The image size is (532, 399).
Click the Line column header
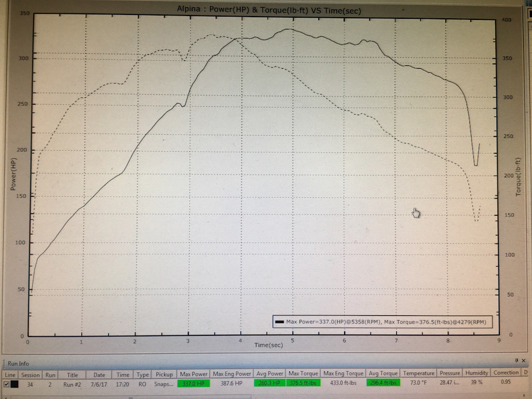click(x=10, y=375)
